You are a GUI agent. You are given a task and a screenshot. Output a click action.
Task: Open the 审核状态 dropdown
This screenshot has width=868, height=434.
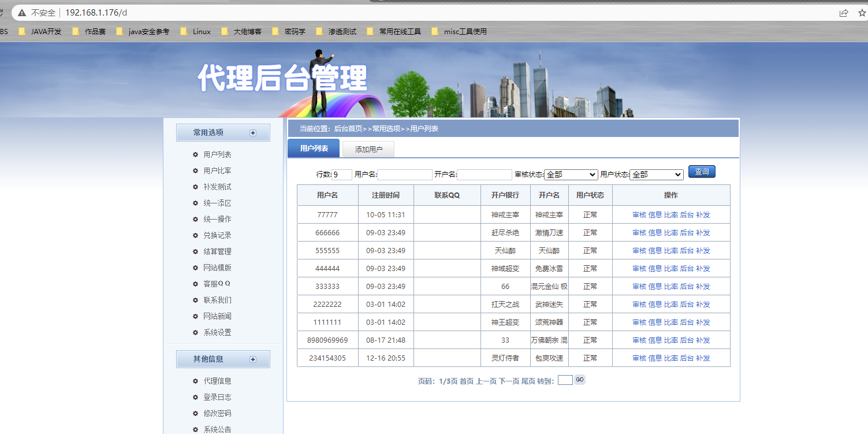(x=571, y=175)
